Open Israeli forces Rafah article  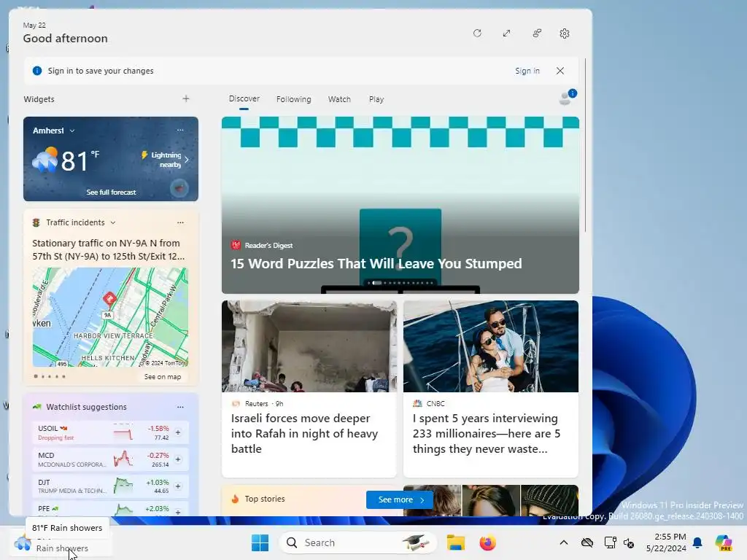[309, 389]
